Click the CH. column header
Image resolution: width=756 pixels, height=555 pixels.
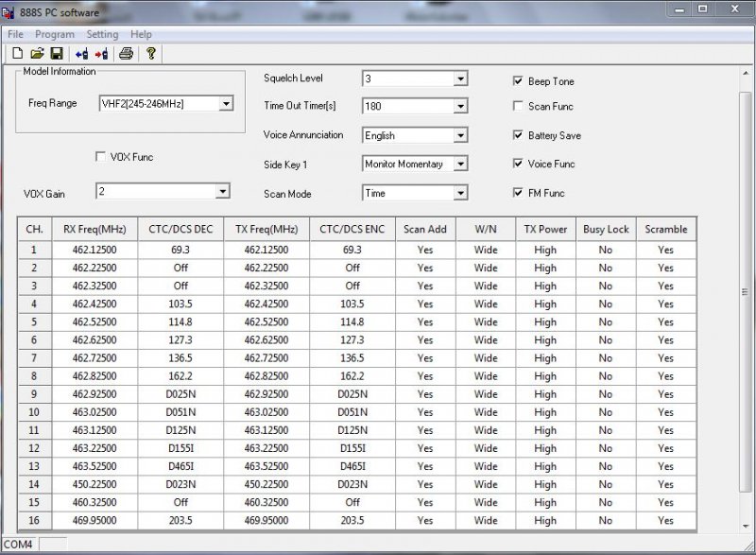tap(34, 230)
